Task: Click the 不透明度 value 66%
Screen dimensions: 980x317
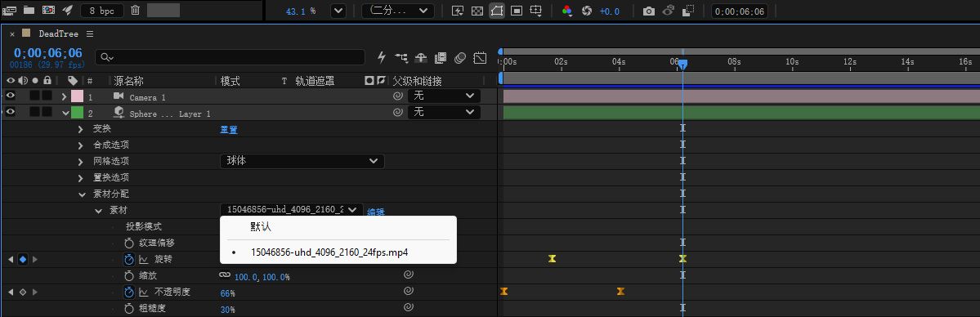Action: (227, 293)
